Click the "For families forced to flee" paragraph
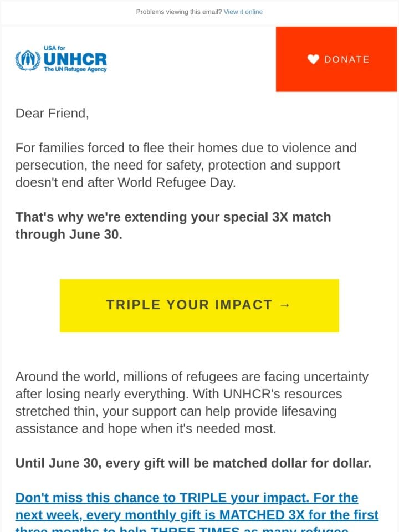 point(186,165)
